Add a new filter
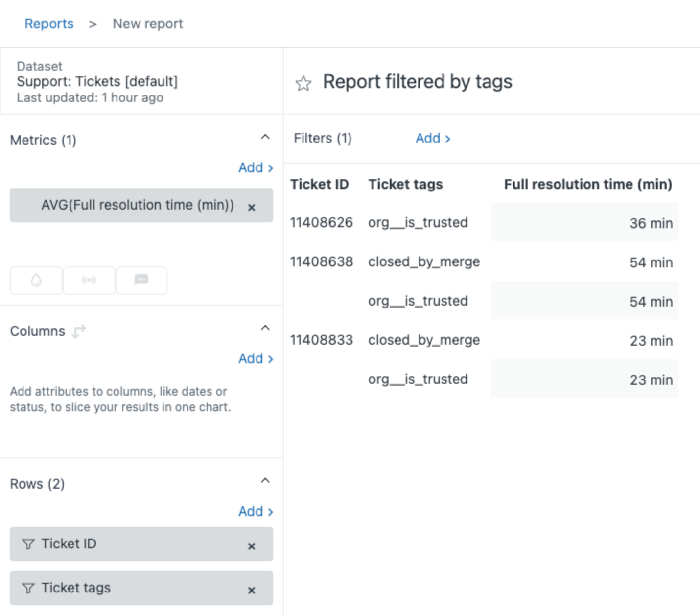The height and width of the screenshot is (616, 700). point(432,139)
